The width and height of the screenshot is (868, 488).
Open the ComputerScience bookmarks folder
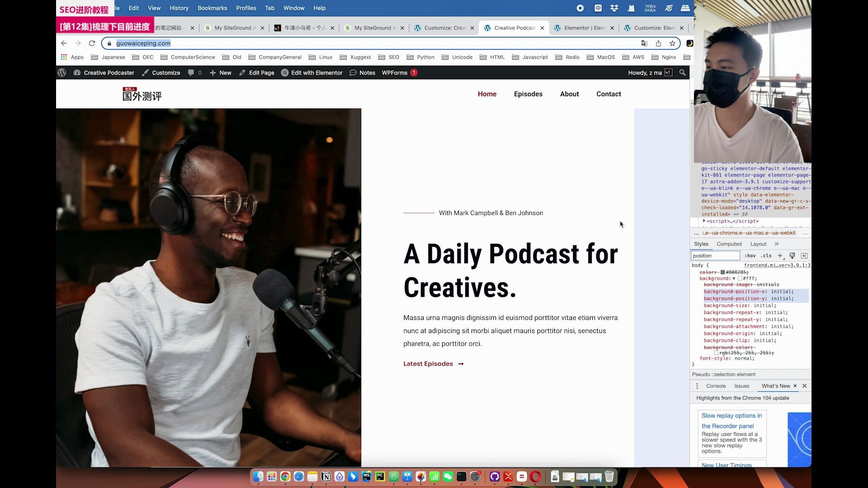[188, 57]
